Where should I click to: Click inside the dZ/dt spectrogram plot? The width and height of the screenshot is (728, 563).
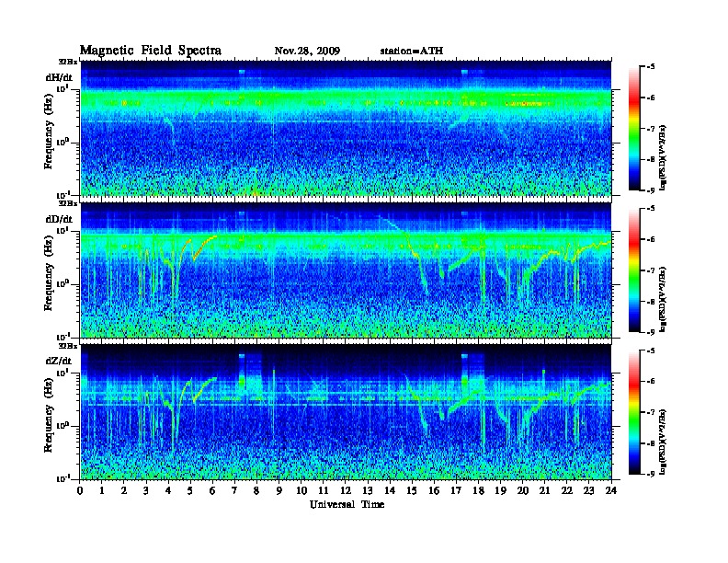[346, 412]
